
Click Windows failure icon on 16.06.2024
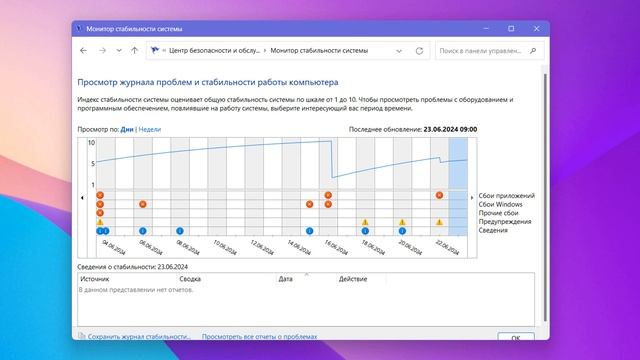(x=328, y=204)
